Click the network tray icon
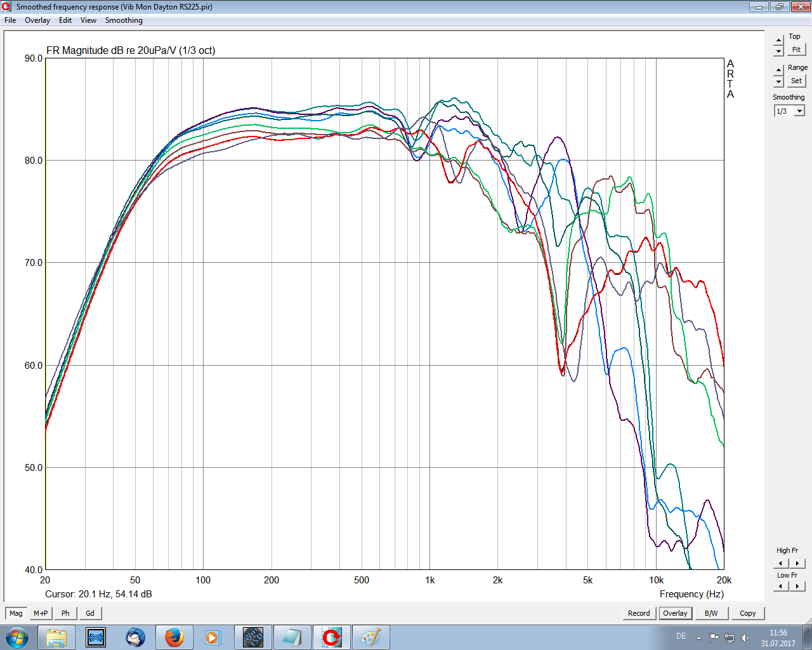812x650 pixels. click(x=730, y=638)
